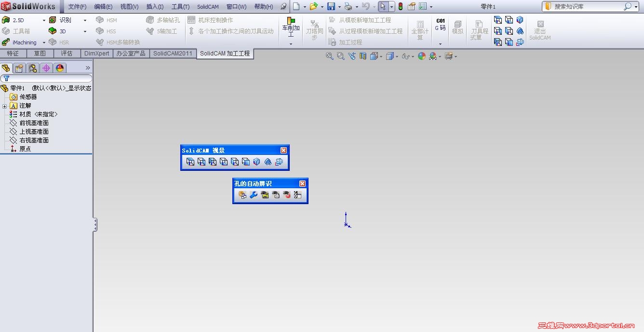644x332 pixels.
Task: Open the ConfigurationManager tab icon
Action: pos(33,68)
